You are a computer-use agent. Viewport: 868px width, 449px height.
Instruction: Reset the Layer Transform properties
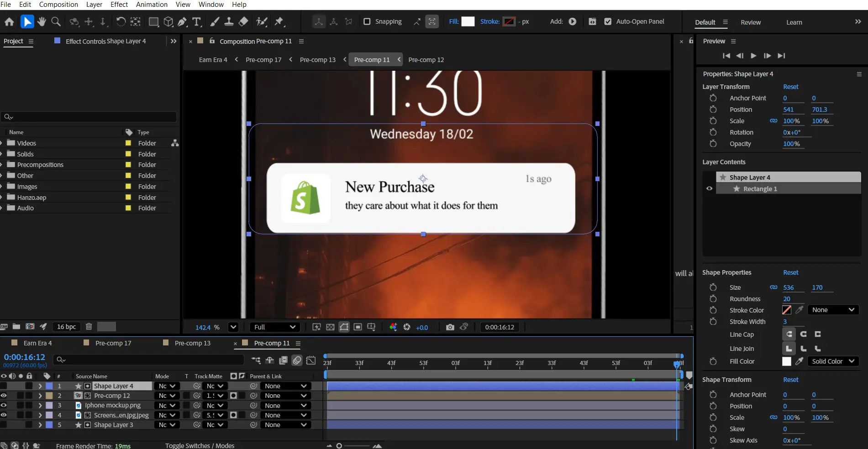(x=790, y=87)
